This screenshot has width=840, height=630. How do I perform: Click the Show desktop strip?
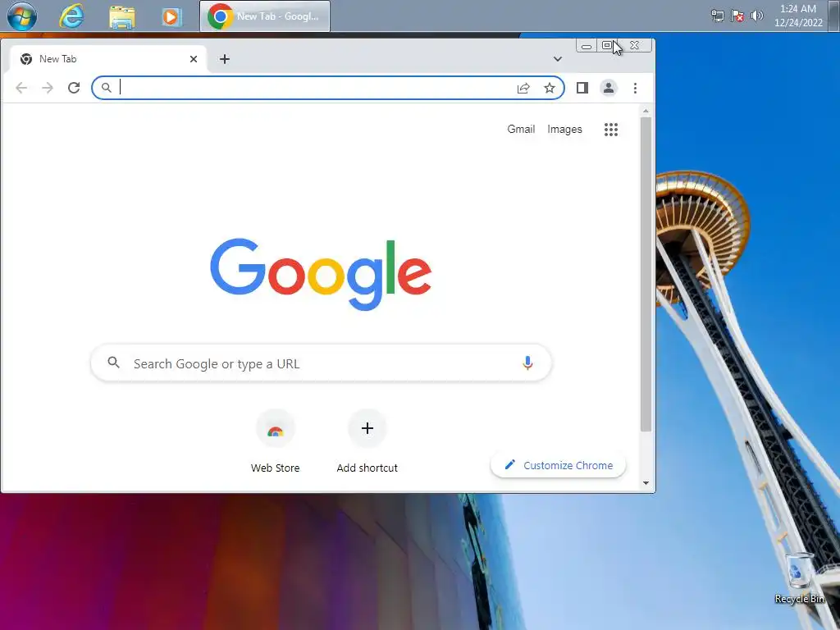click(x=834, y=16)
